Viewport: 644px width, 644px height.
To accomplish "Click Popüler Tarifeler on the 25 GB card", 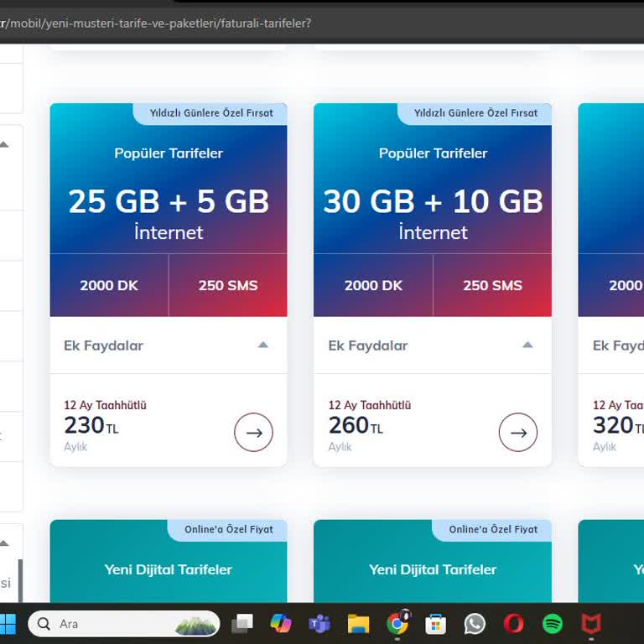I will pyautogui.click(x=169, y=153).
